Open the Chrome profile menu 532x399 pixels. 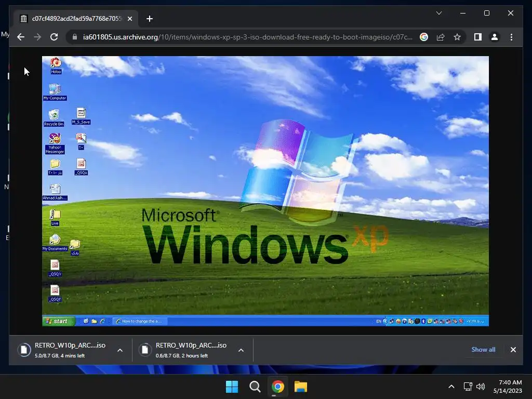495,37
